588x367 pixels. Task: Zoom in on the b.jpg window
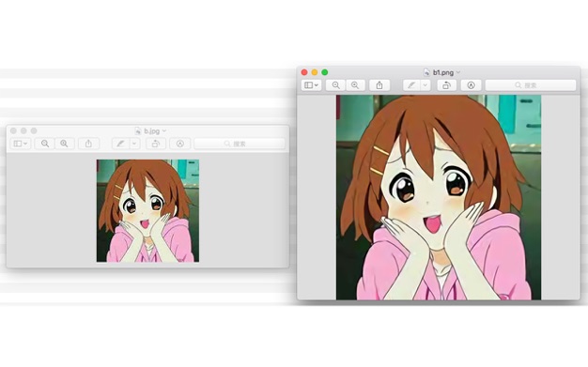coord(64,144)
